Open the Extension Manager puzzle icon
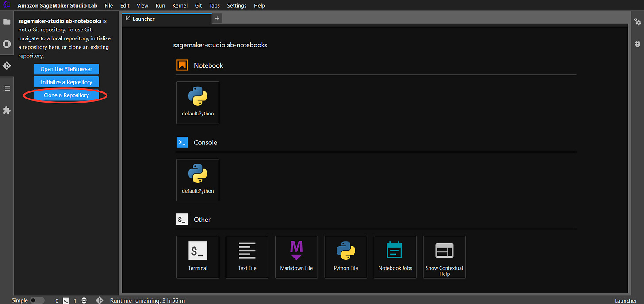Screen dimensions: 644x304 click(7, 110)
